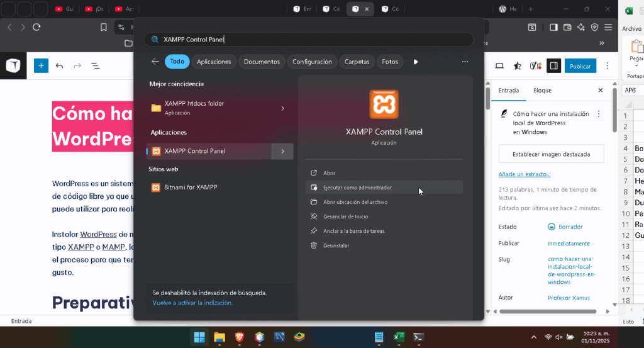Choose Abrir for XAMPP Control Panel
The image size is (644, 348).
click(384, 173)
